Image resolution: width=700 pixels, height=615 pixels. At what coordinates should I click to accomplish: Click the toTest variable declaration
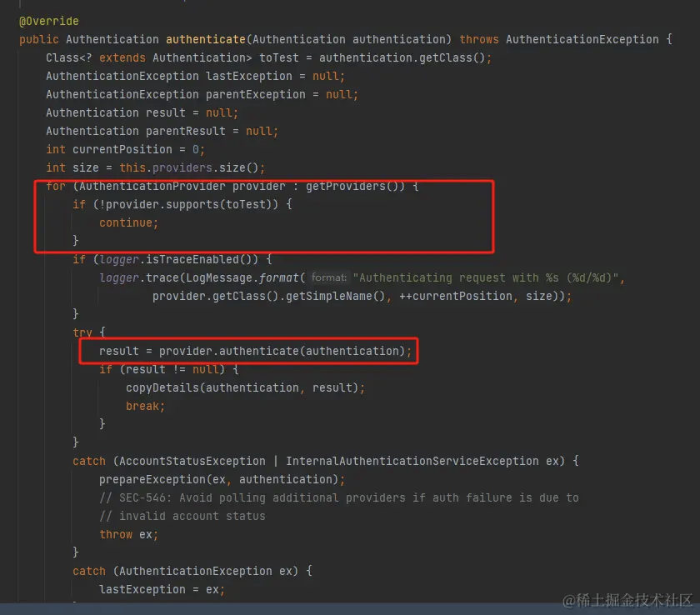point(286,57)
